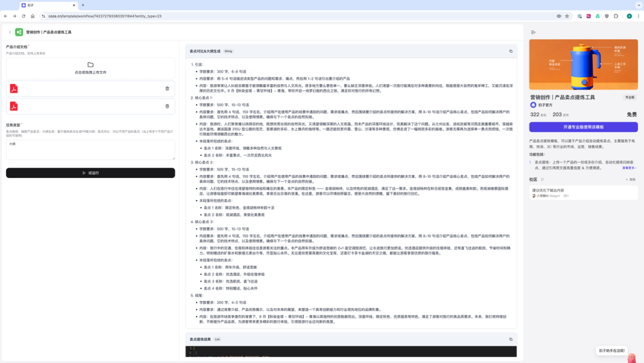Reload the page in the browser
Viewport: 644px width, 363px height.
click(x=23, y=17)
